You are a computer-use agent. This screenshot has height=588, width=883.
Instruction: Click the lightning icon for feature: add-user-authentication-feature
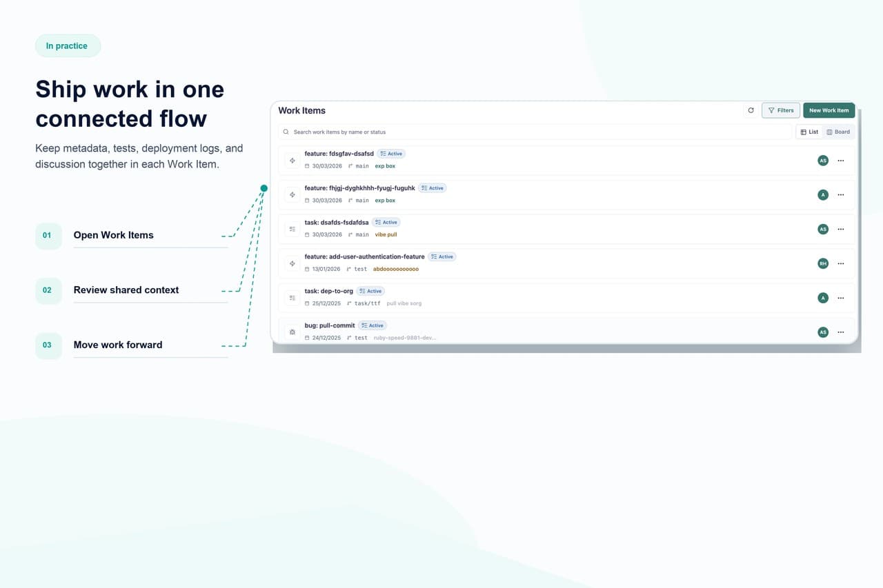[292, 263]
